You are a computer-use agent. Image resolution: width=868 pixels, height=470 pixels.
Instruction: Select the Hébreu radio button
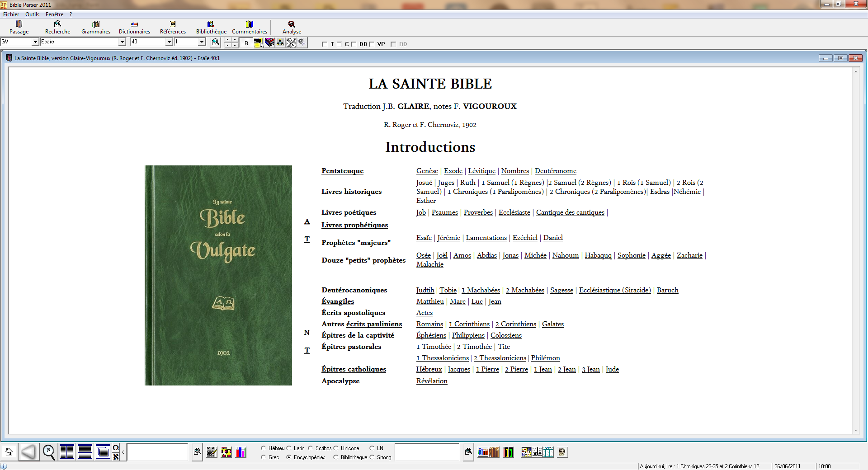point(264,448)
